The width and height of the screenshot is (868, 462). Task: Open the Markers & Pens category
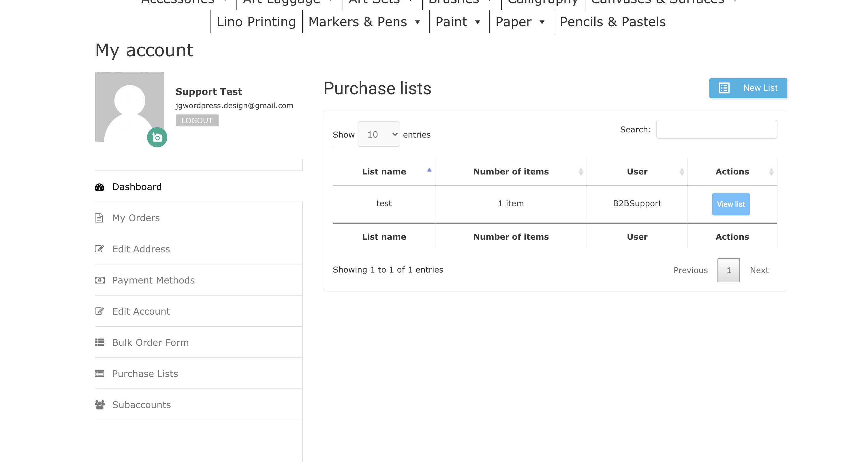(x=358, y=22)
